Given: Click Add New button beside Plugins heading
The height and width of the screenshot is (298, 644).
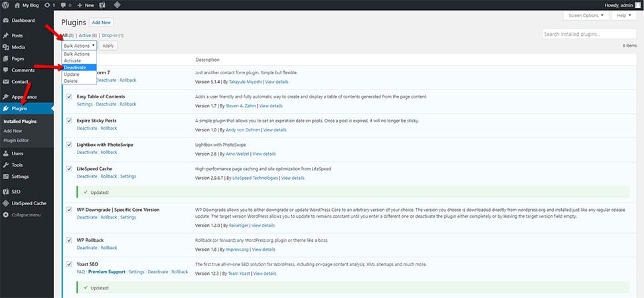Looking at the screenshot, I should pyautogui.click(x=101, y=23).
